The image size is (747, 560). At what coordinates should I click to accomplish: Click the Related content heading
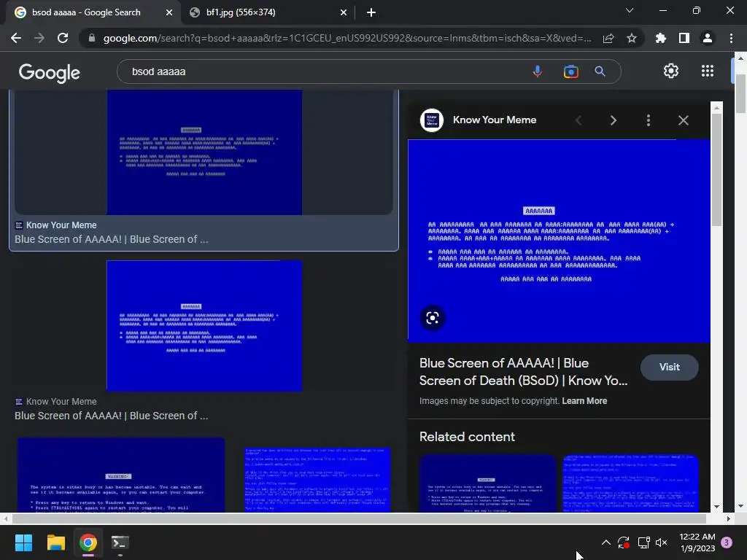467,437
